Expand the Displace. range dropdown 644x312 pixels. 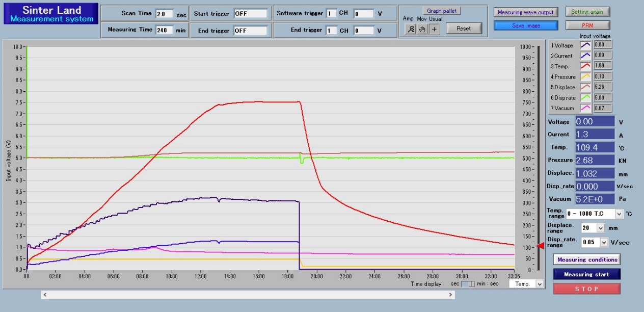(600, 228)
